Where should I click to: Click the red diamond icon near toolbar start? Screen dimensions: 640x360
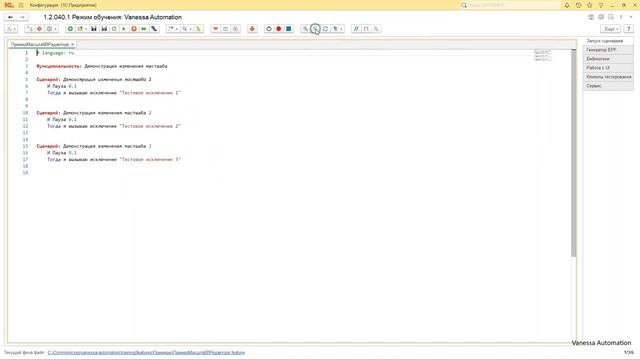(39, 29)
